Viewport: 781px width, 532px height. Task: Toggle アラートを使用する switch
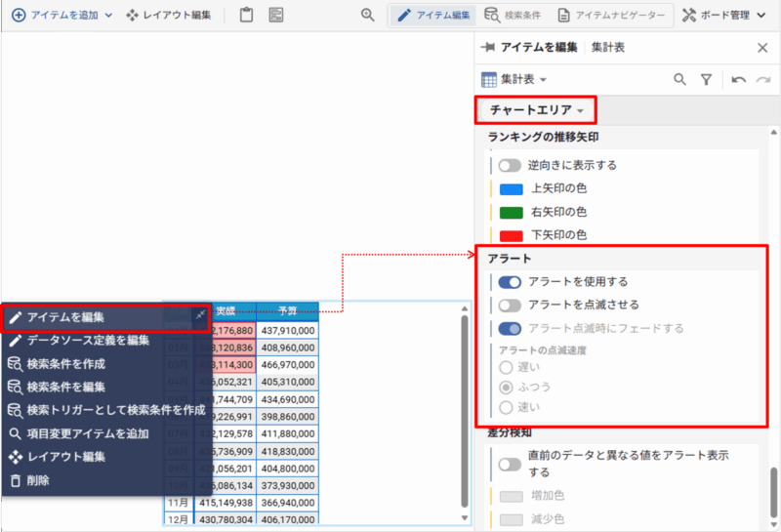(510, 282)
